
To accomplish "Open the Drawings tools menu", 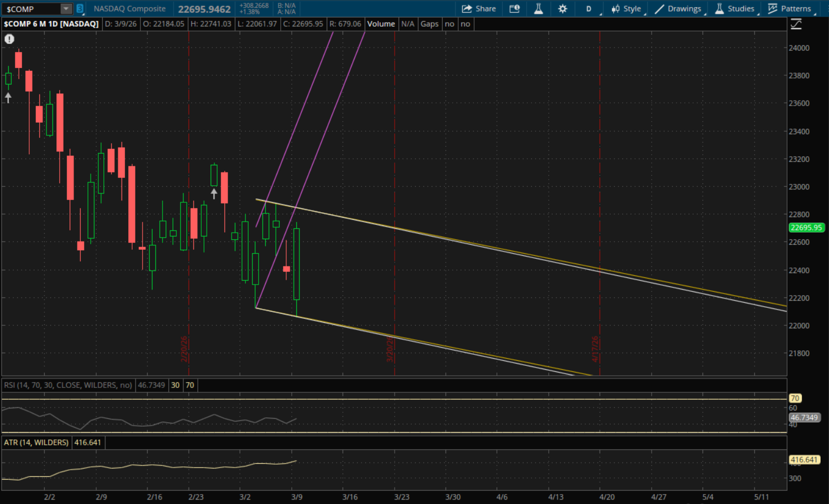I will coord(678,9).
